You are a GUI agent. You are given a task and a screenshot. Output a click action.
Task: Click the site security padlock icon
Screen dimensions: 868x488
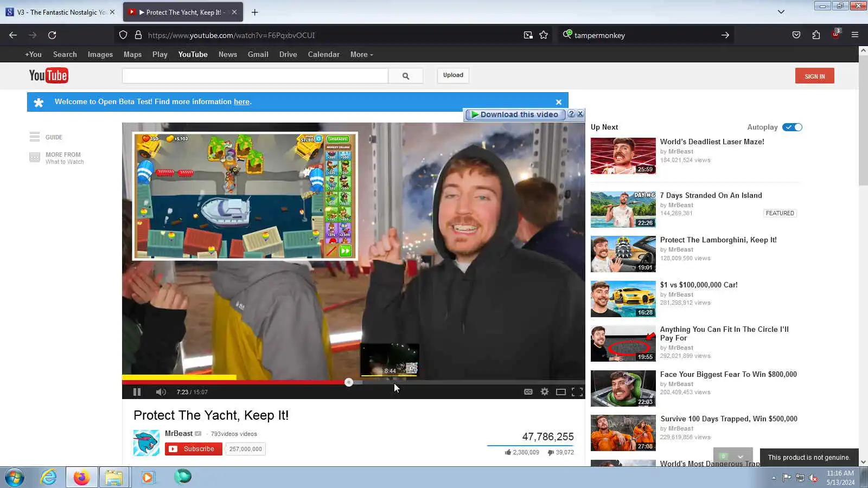[138, 35]
